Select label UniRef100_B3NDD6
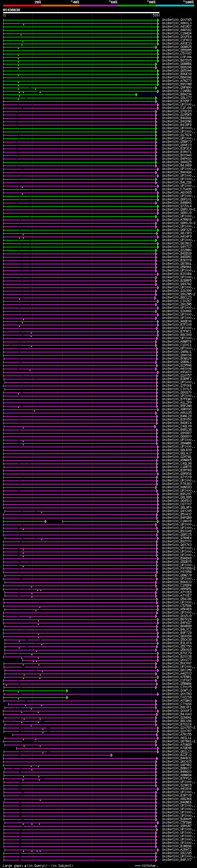Image resolution: width=197 pixels, height=868 pixels. [x=177, y=846]
